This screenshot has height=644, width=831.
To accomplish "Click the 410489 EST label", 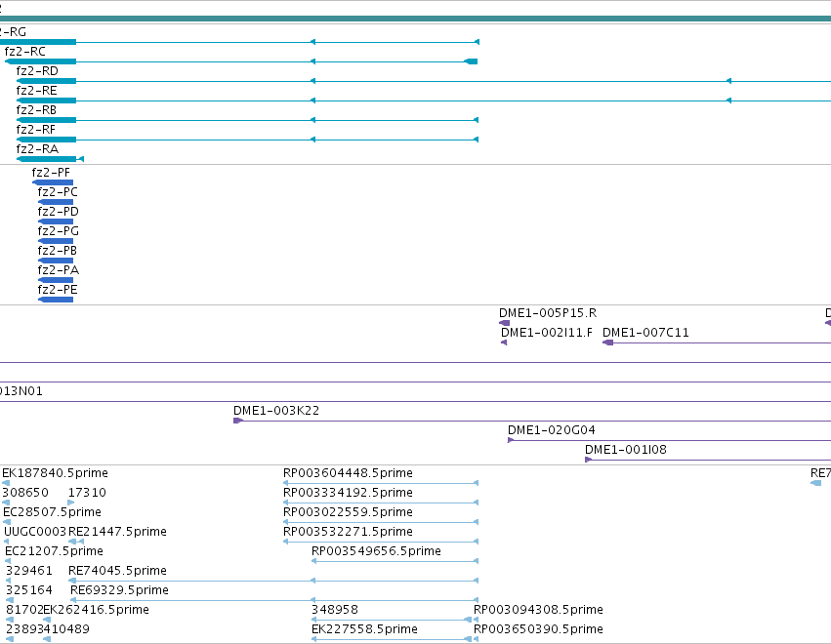I will pyautogui.click(x=66, y=630).
